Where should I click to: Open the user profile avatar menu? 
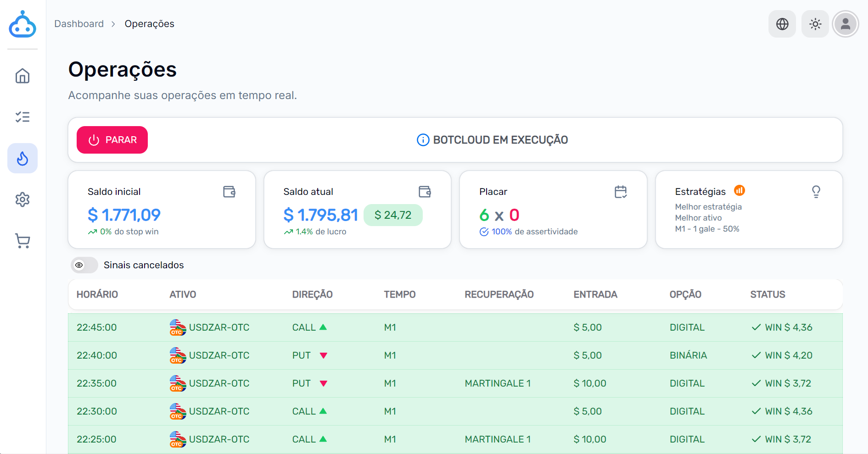[x=846, y=24]
